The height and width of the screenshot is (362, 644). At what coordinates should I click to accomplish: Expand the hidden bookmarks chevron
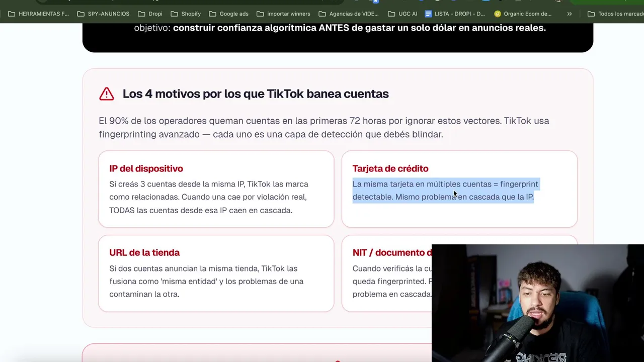(x=569, y=14)
